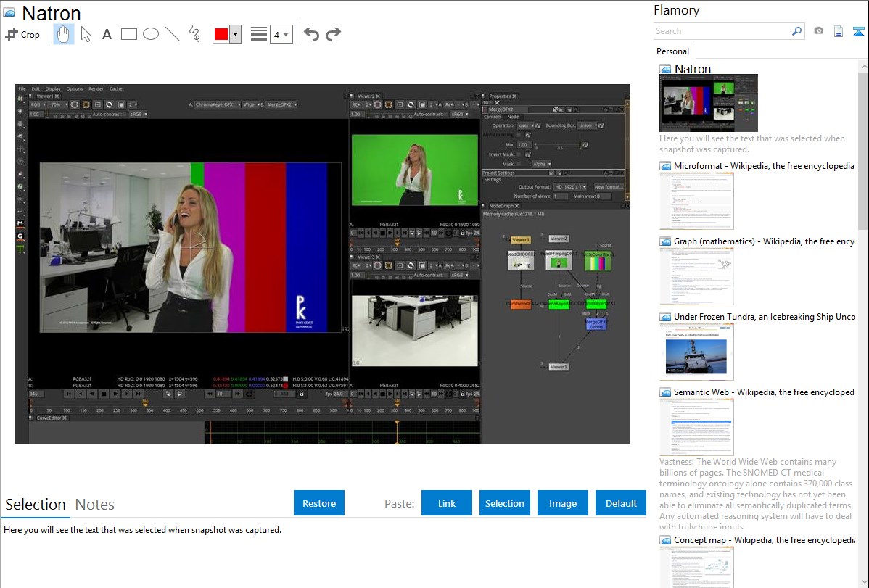Open the color picker dropdown arrow

(x=235, y=34)
